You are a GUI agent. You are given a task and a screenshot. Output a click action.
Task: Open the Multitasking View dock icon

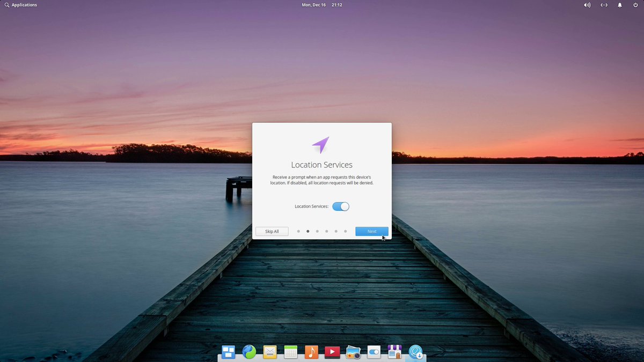pyautogui.click(x=228, y=352)
